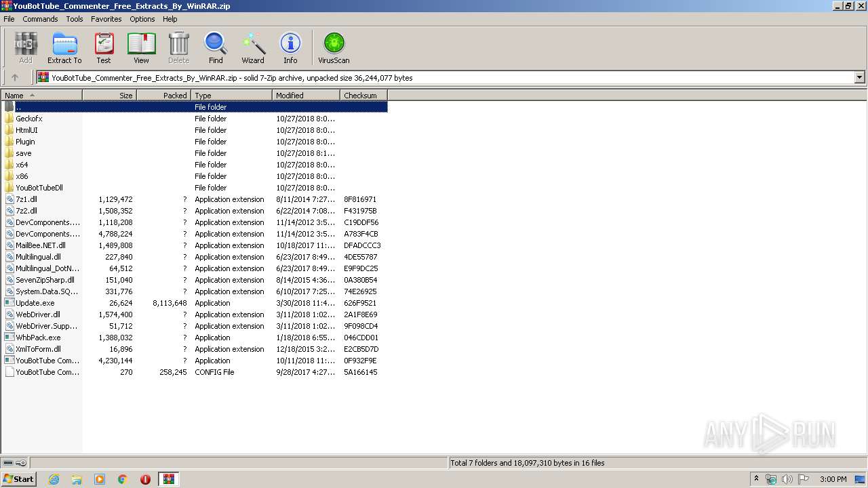The width and height of the screenshot is (868, 488).
Task: Open Internet Explorer from taskbar
Action: 54,479
